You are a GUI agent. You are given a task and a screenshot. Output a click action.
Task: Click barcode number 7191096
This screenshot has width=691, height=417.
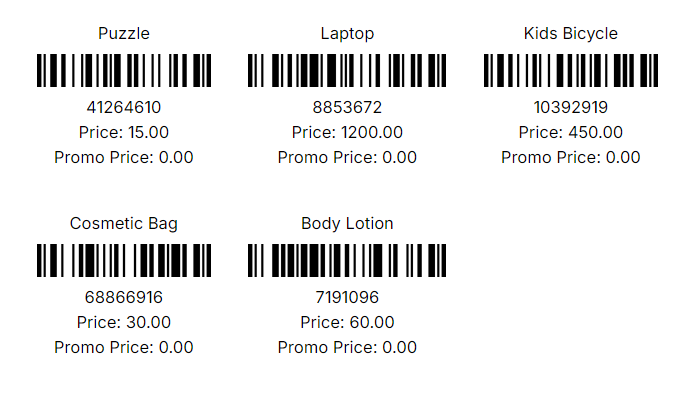pos(347,297)
